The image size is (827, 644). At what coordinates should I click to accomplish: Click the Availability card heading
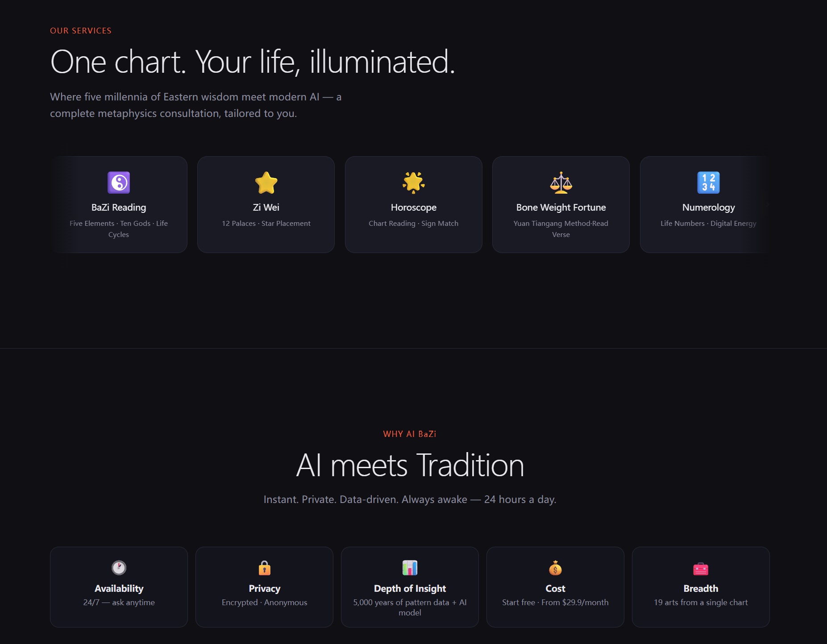coord(119,589)
